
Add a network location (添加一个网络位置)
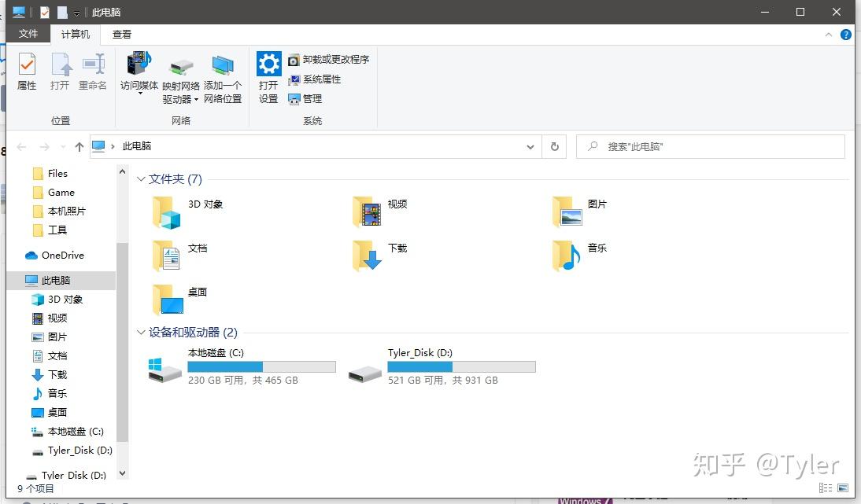(x=223, y=79)
